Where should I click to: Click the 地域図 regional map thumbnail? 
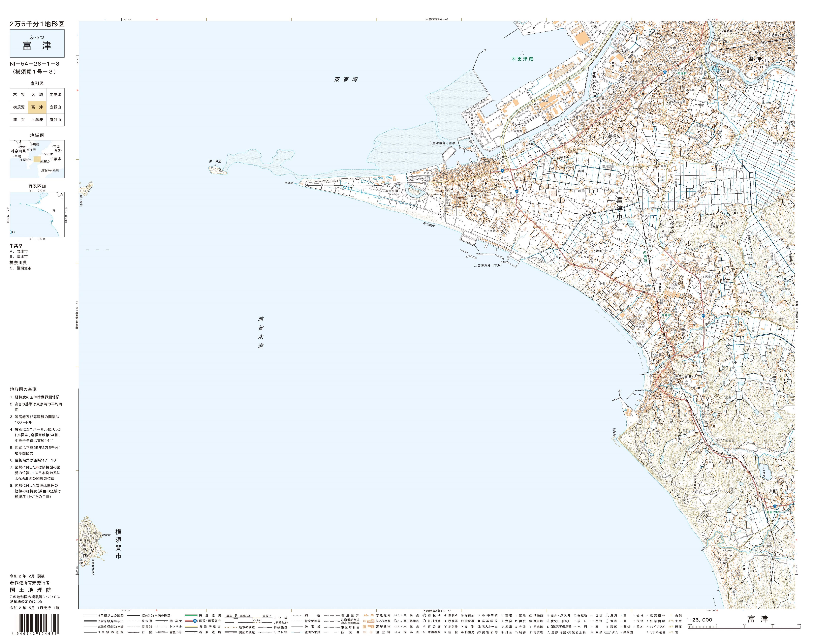37,159
